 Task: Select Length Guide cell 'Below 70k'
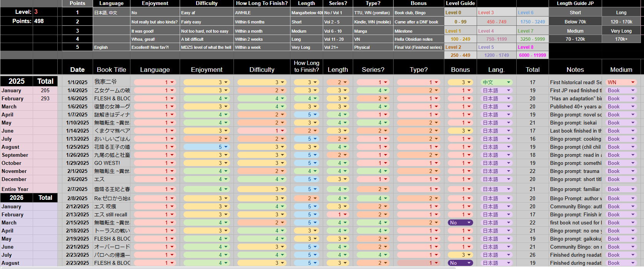point(575,22)
